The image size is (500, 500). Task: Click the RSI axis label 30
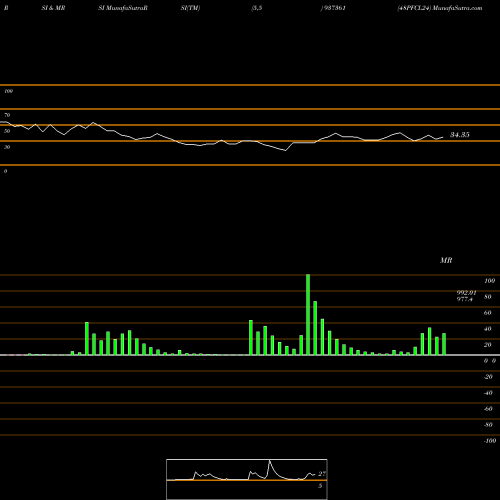[7, 147]
